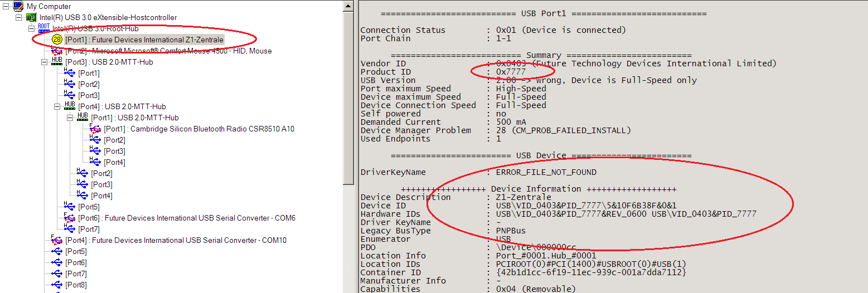Click the USB icon beside Serial Converter COM10
The height and width of the screenshot is (293, 868).
click(57, 240)
